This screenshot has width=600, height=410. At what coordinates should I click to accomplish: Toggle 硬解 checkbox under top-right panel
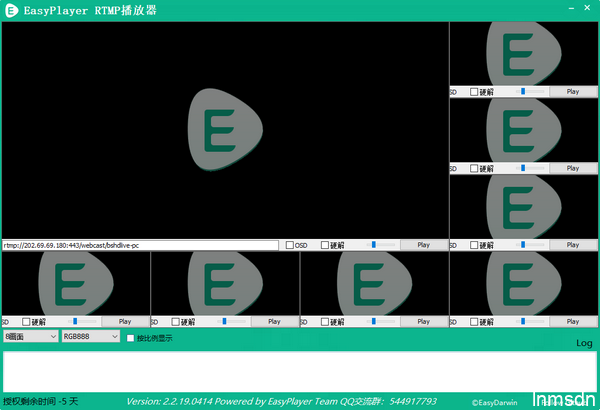tap(474, 92)
